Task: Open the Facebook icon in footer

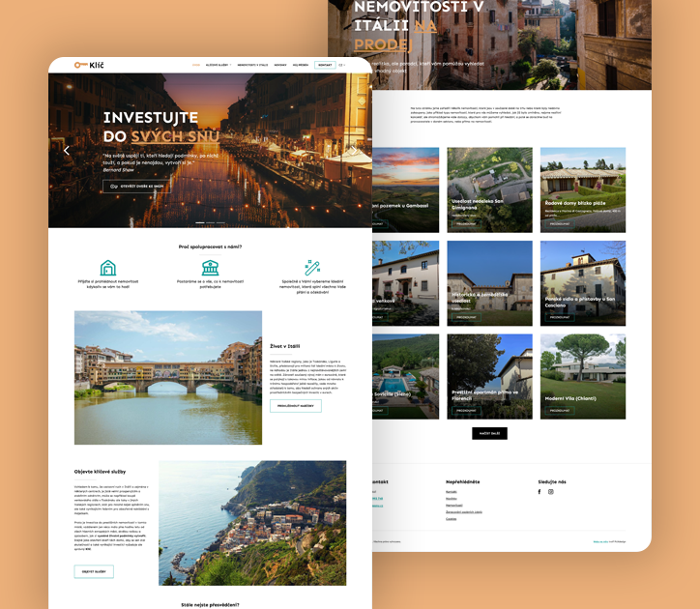Action: point(540,492)
